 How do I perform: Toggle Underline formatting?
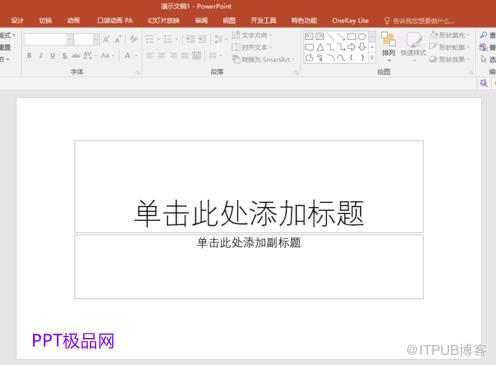pyautogui.click(x=52, y=55)
